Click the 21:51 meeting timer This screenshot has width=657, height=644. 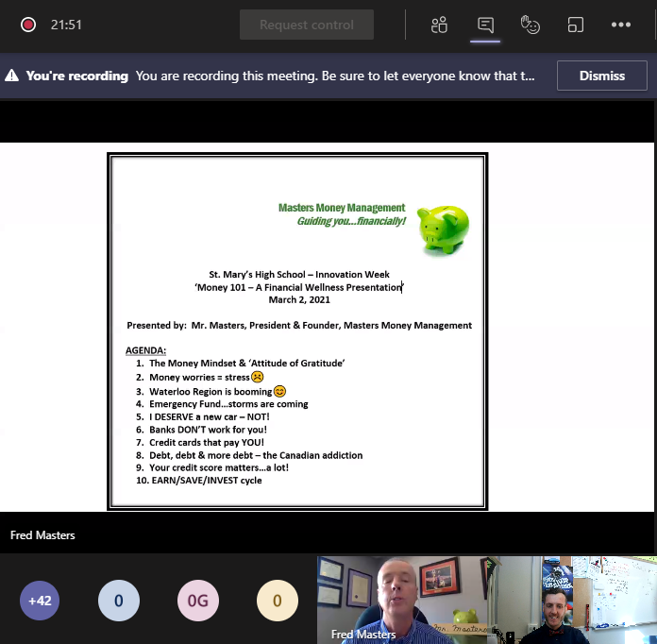point(66,25)
